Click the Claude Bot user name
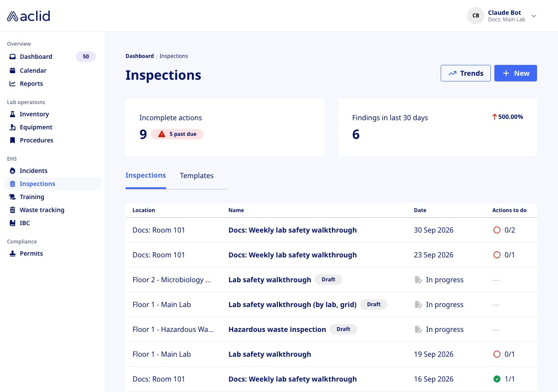Screen dimensions: 558x392 [504, 13]
